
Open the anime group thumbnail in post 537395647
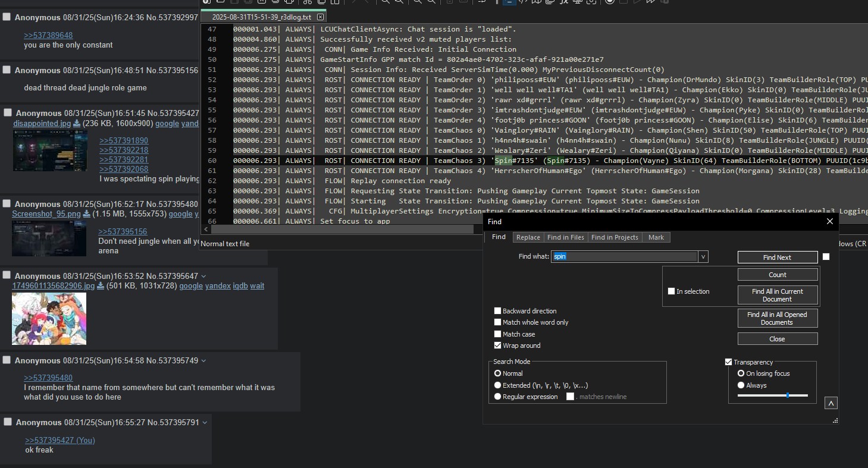point(49,319)
